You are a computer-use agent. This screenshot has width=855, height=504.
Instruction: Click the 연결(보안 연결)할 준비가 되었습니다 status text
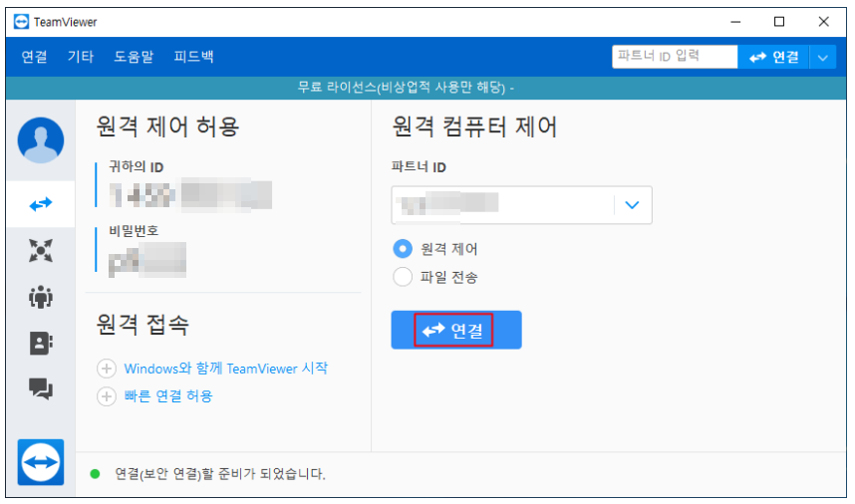[x=220, y=474]
